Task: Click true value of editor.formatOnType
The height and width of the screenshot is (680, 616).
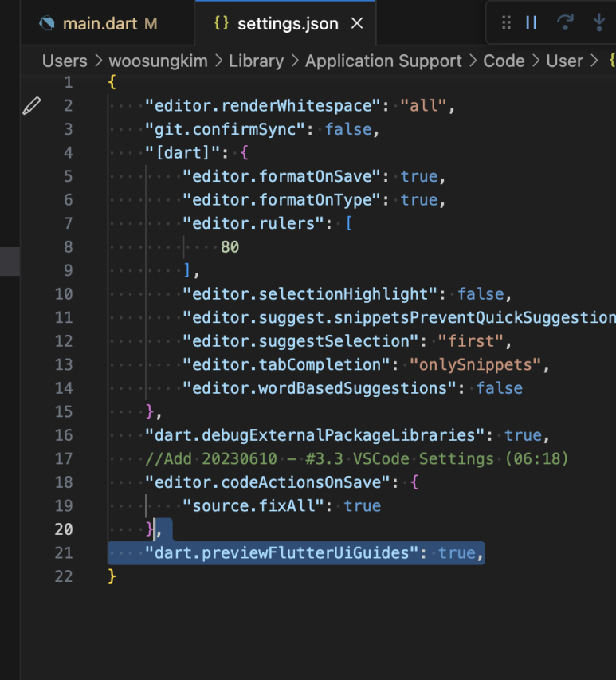Action: click(x=418, y=200)
